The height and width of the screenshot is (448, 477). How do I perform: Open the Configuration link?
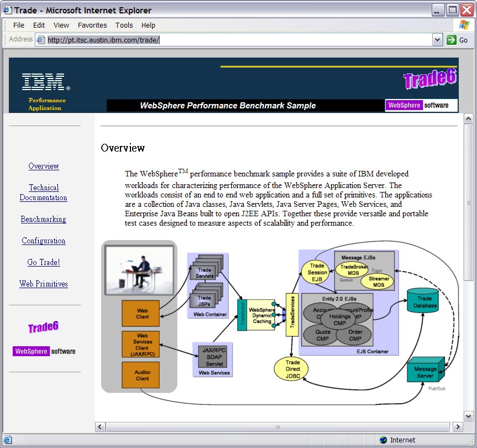point(44,241)
